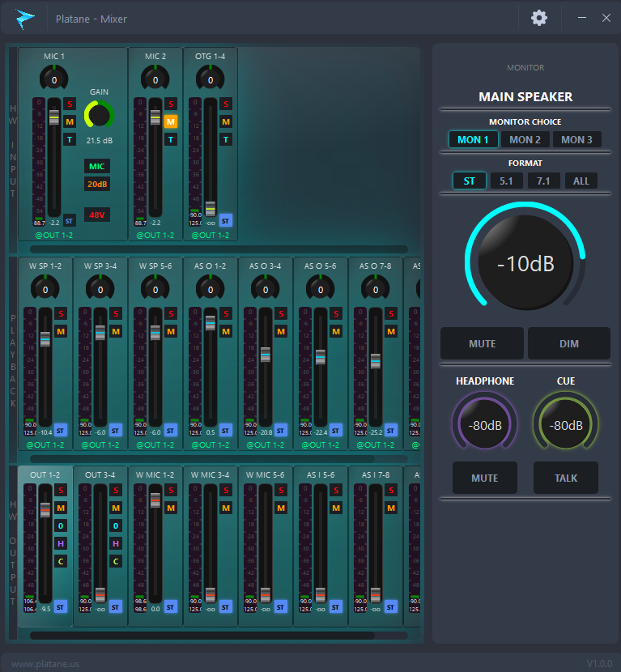Screen dimensions: 621x672
Task: Open @OUT 1-2 routing under W SP 1-2
Action: click(x=45, y=444)
